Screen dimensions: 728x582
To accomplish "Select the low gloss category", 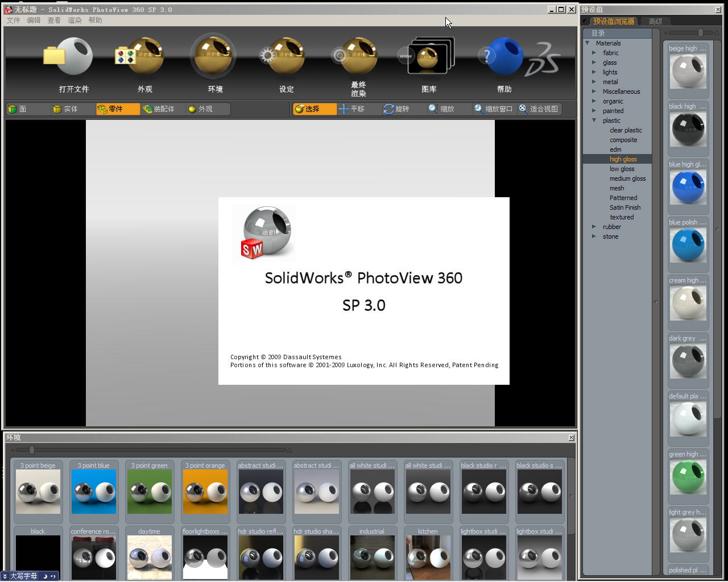I will tap(622, 169).
